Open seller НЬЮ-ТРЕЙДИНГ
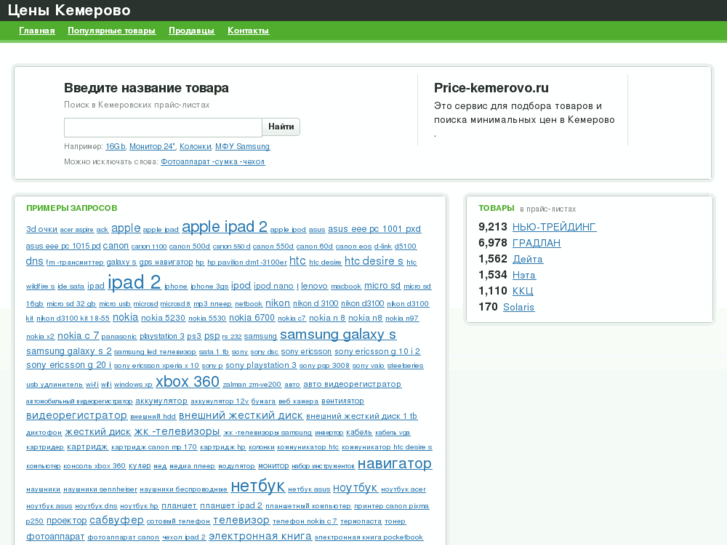The image size is (727, 545). (554, 227)
